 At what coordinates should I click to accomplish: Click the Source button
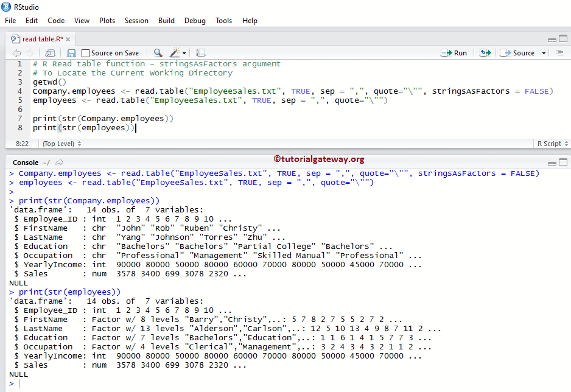click(517, 53)
